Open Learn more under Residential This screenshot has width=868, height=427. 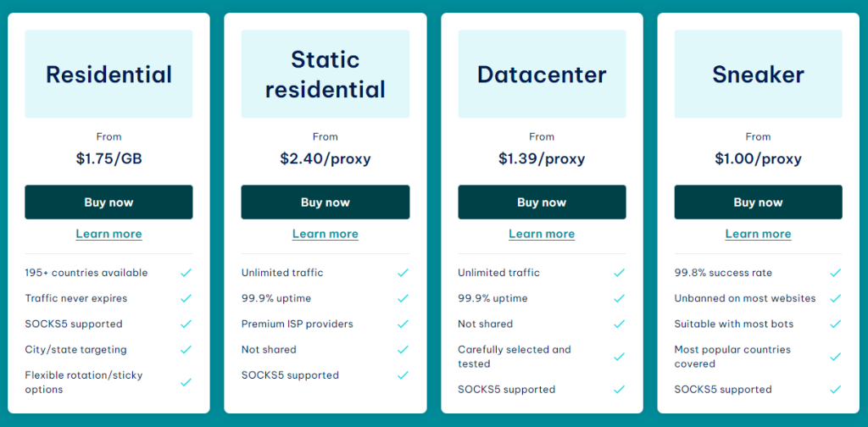108,234
